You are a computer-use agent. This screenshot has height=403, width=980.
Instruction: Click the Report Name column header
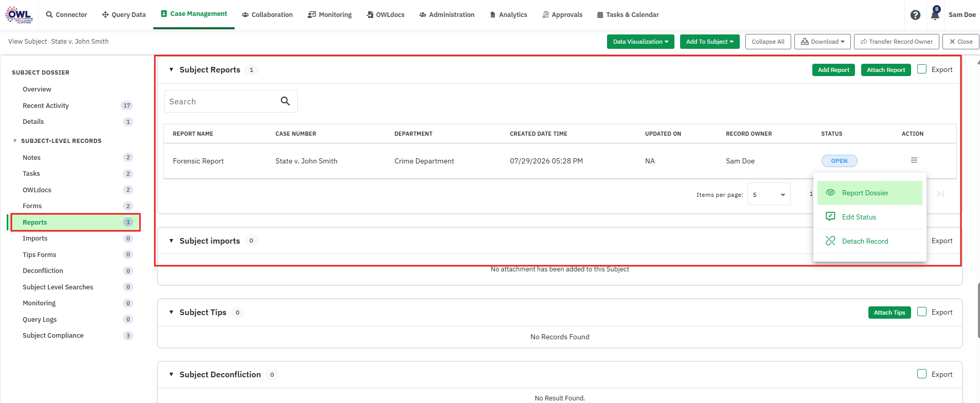point(193,134)
